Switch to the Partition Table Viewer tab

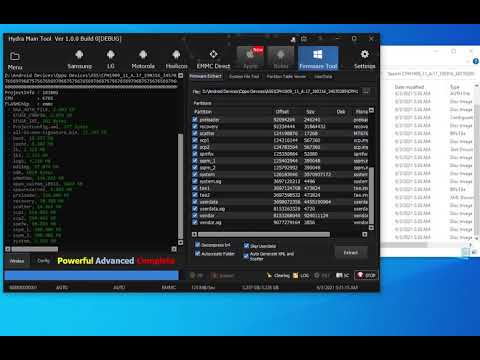tap(286, 76)
